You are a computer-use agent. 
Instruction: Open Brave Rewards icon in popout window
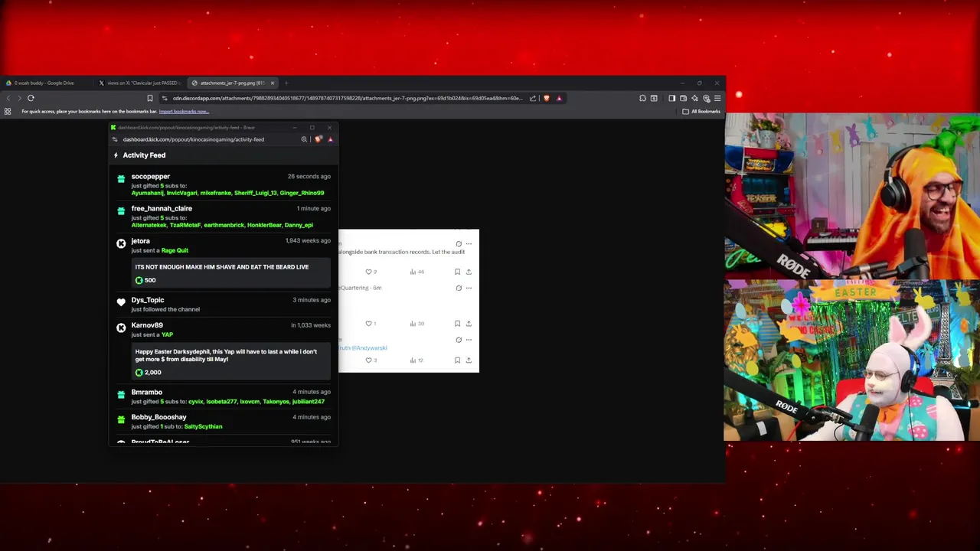[330, 139]
